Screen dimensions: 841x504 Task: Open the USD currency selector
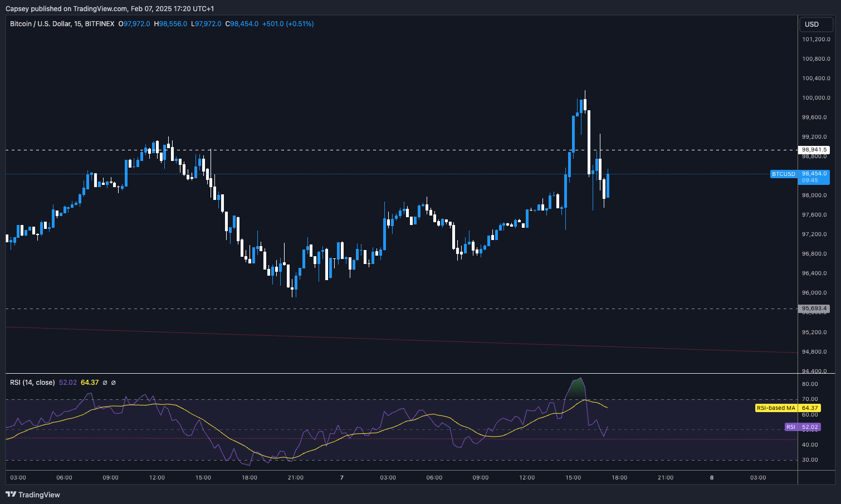[812, 24]
